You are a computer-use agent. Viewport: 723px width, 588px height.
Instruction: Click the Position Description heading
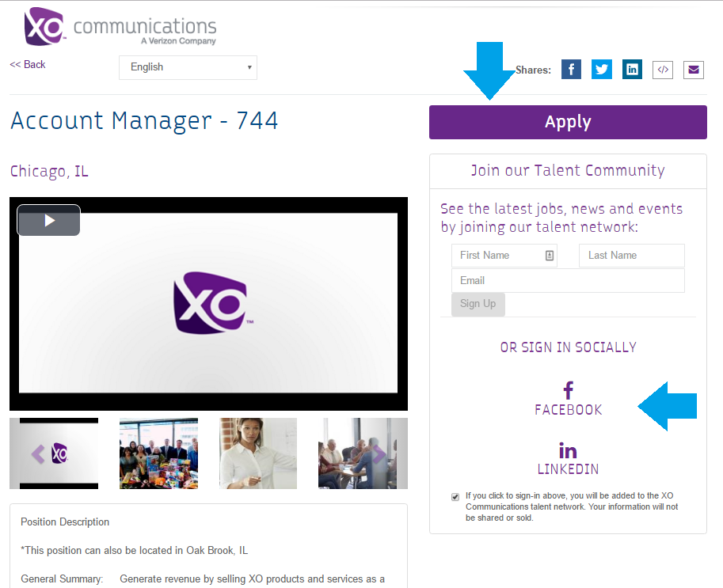65,522
